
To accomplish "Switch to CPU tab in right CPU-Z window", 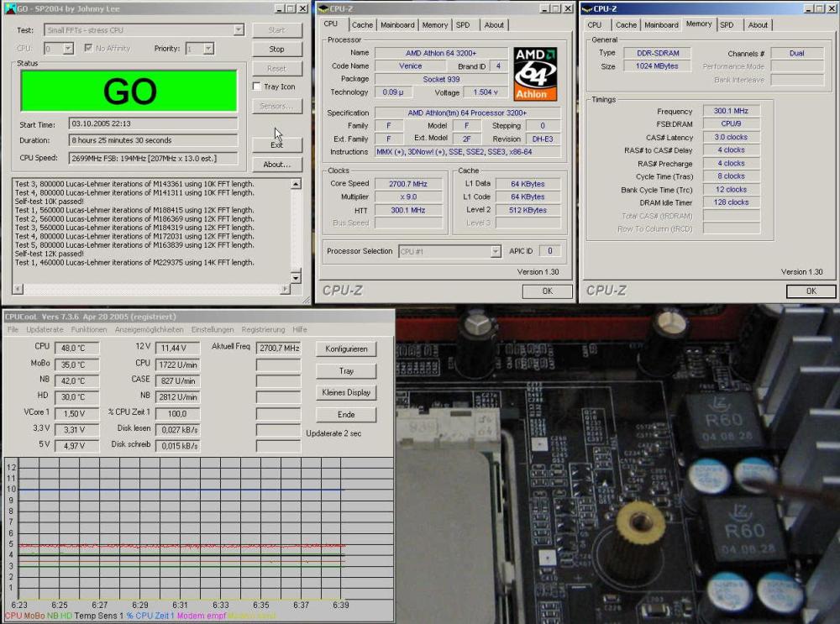I will point(595,25).
